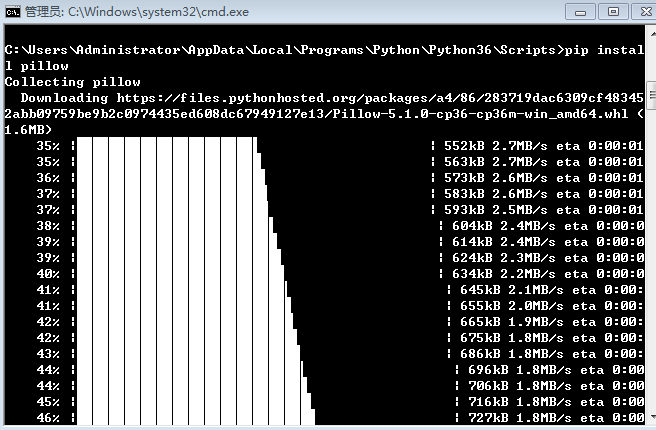Click the progress row reading 563kB
Screen dimensions: 656x430
(340, 161)
